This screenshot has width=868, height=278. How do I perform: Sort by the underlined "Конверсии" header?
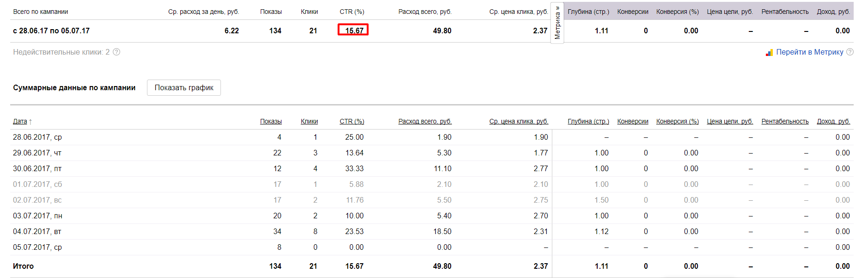(x=633, y=121)
